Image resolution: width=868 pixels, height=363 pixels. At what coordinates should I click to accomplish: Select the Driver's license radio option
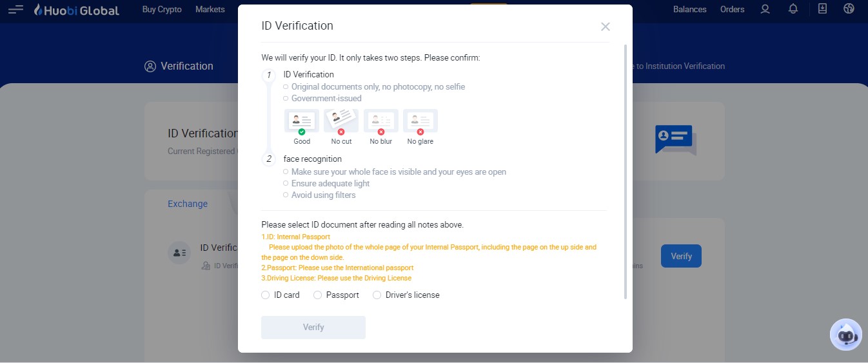click(377, 295)
